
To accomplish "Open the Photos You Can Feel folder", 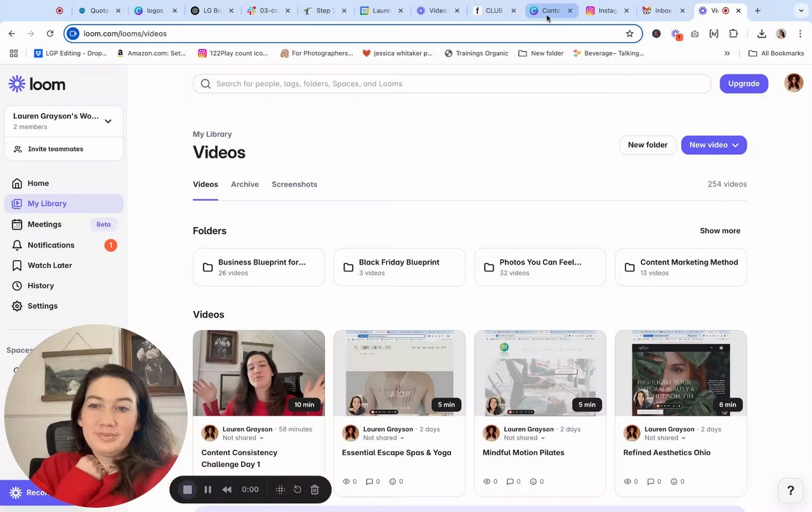I will click(540, 267).
